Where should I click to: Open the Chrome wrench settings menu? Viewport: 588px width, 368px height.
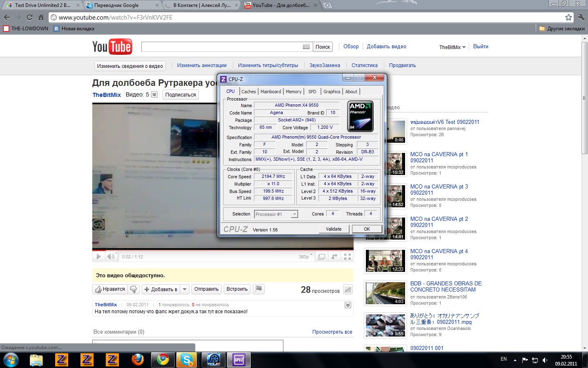[581, 18]
